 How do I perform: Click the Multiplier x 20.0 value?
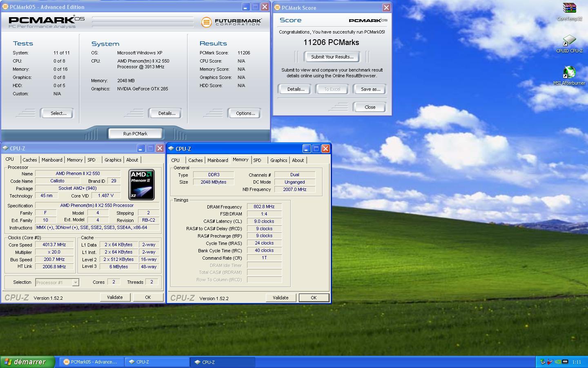pyautogui.click(x=54, y=252)
